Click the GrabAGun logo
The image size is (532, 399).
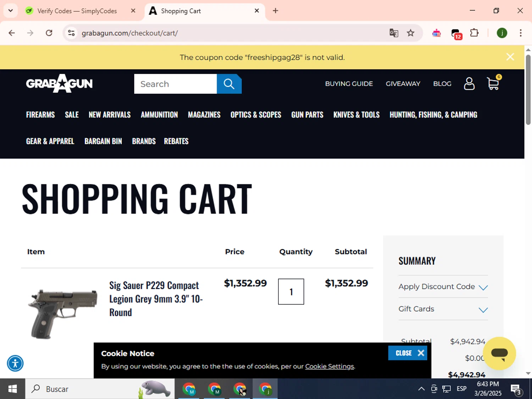pos(59,83)
